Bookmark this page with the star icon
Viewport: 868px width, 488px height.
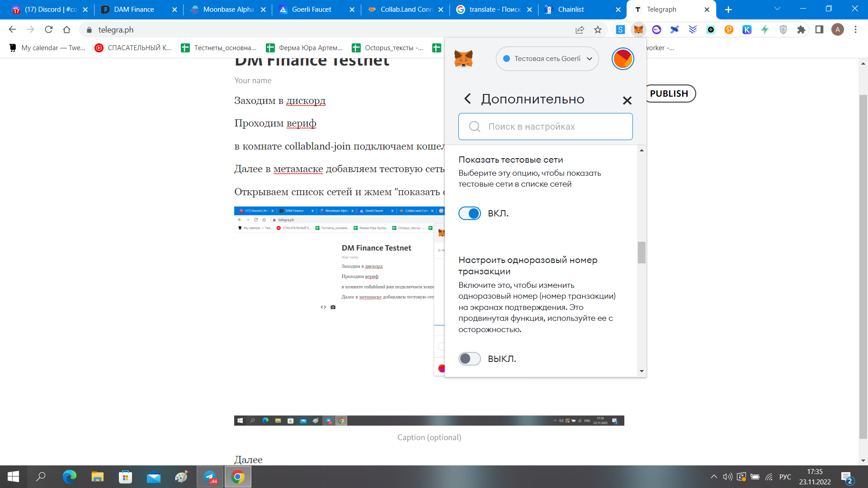pyautogui.click(x=598, y=30)
